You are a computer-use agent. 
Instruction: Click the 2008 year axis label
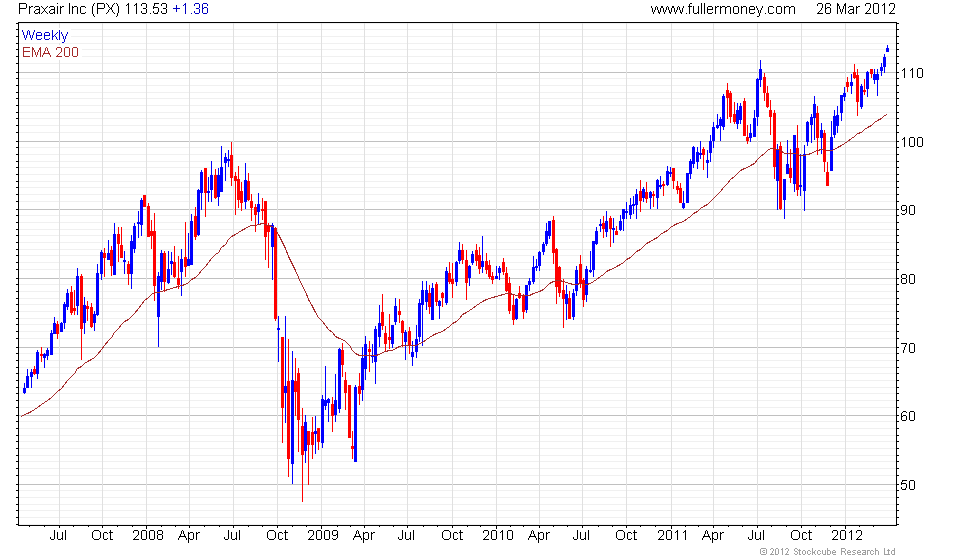click(148, 535)
